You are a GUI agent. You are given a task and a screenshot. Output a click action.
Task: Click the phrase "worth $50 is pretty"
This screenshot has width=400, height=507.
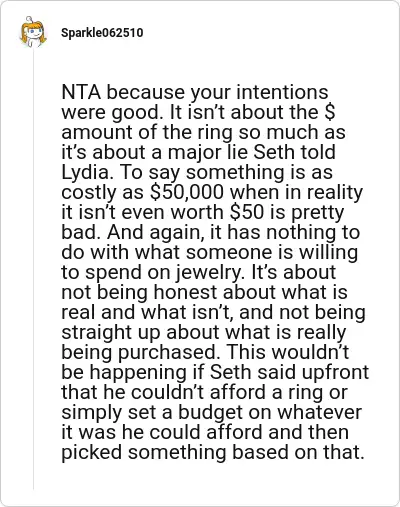coord(256,212)
